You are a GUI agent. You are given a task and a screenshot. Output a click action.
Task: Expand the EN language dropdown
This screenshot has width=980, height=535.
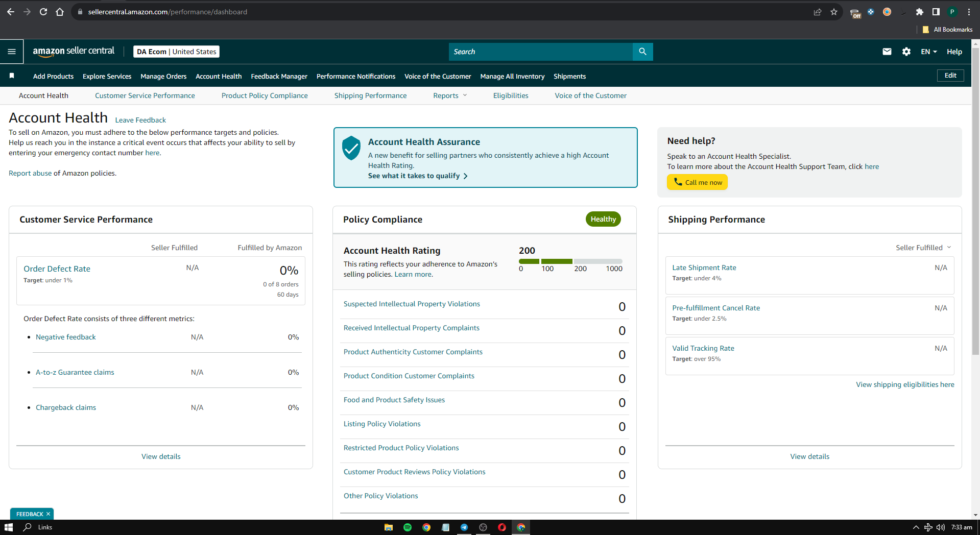click(x=929, y=52)
